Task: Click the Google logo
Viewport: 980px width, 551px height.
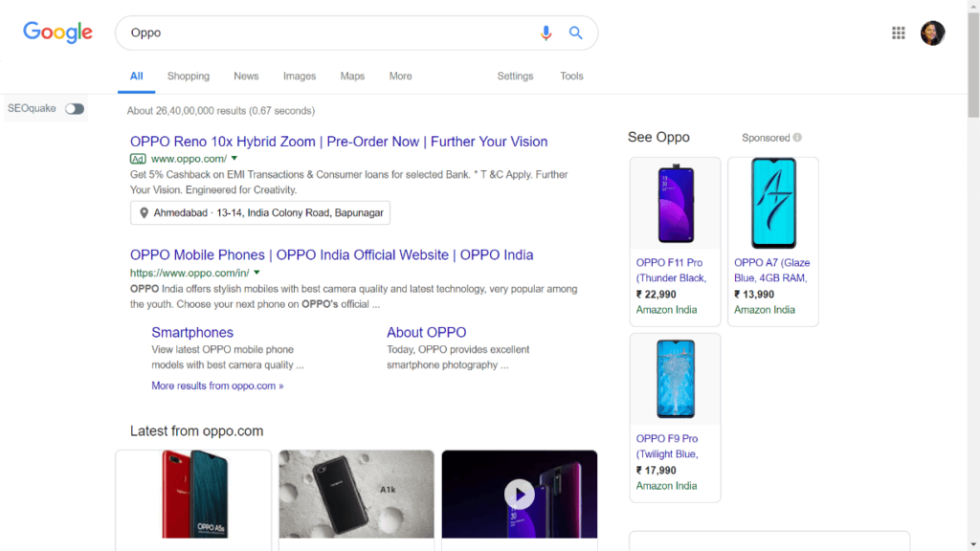Action: 57,33
